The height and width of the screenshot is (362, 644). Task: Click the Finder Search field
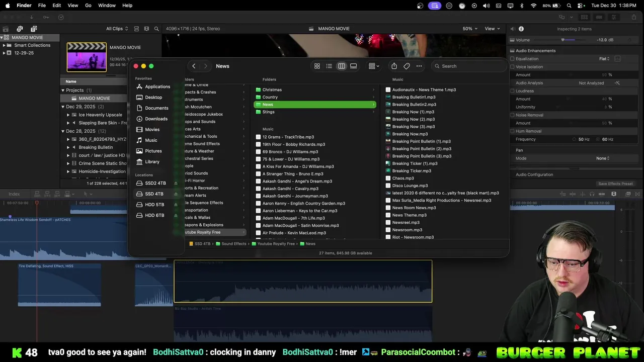click(x=468, y=66)
